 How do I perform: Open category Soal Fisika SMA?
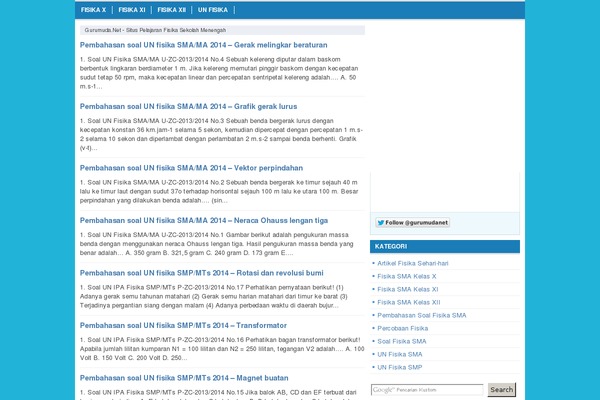click(402, 341)
